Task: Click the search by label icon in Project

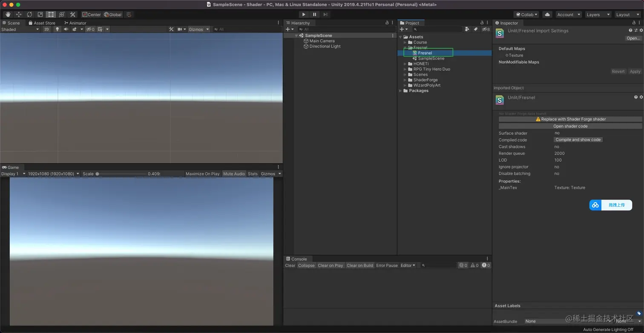Action: pyautogui.click(x=476, y=29)
